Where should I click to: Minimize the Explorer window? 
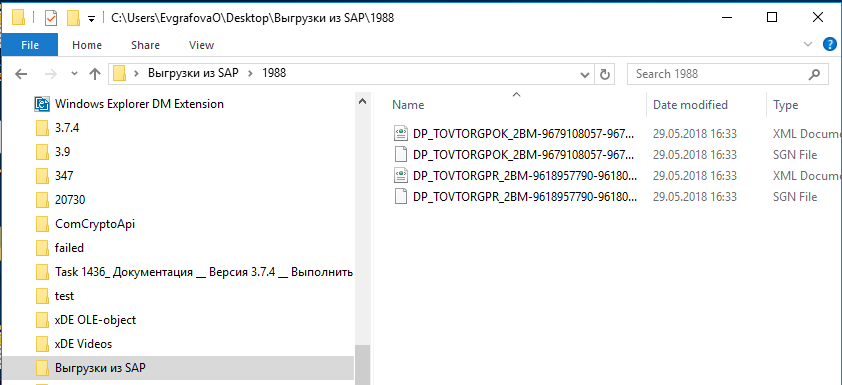726,17
